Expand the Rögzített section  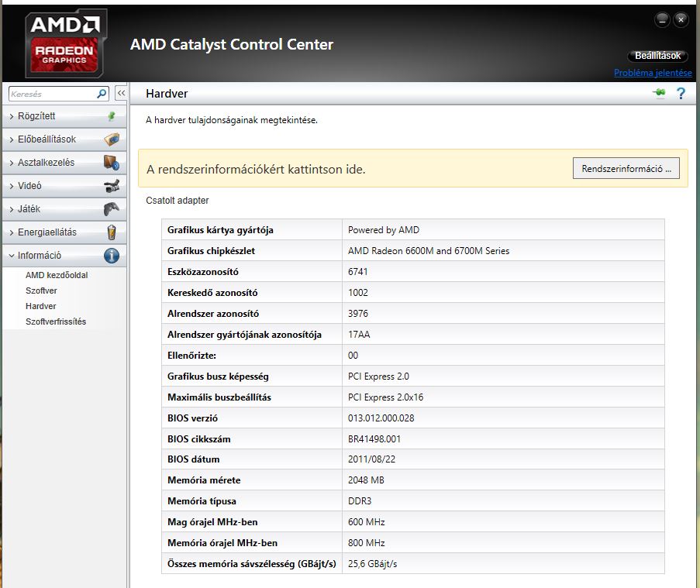pos(64,116)
